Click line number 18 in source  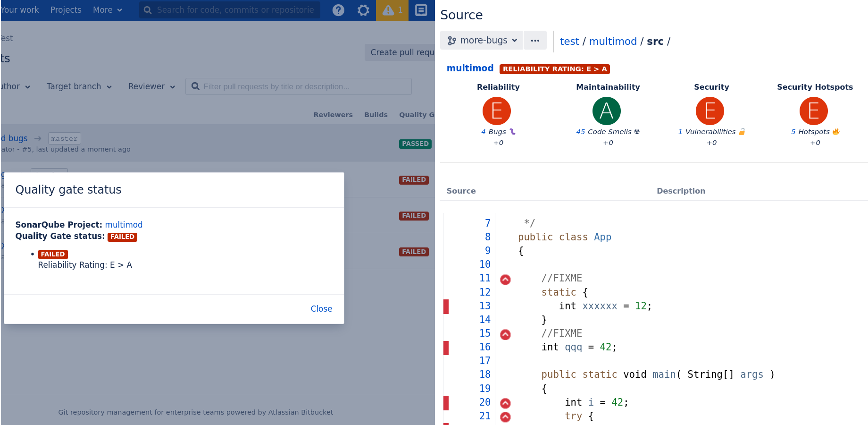[x=485, y=374]
